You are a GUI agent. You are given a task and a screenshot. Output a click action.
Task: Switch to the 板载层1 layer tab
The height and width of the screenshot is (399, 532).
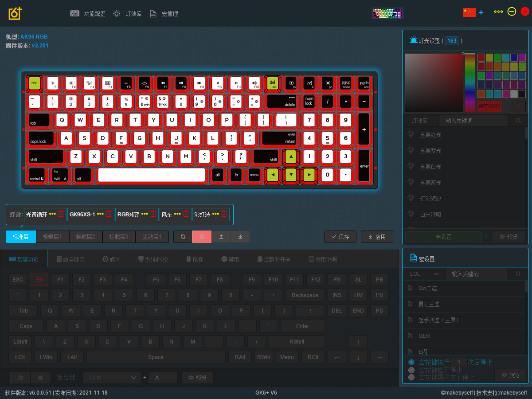coord(52,237)
